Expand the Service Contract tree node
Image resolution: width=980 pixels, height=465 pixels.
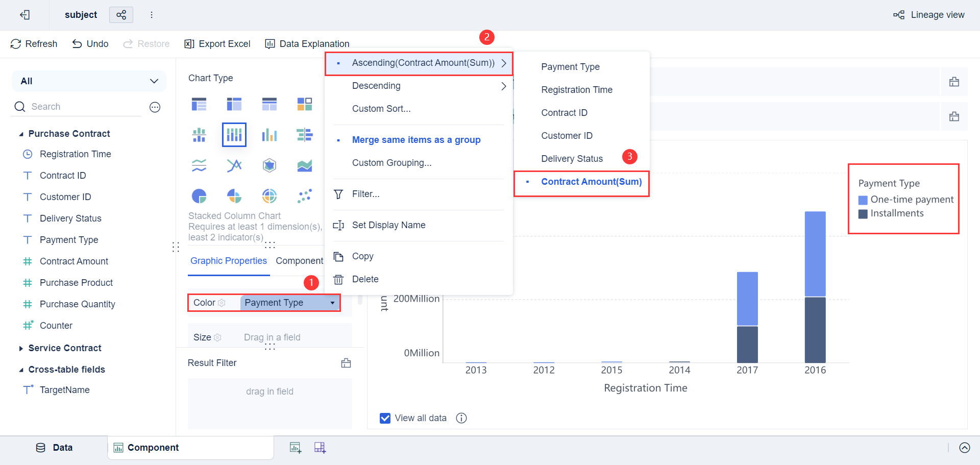coord(21,348)
